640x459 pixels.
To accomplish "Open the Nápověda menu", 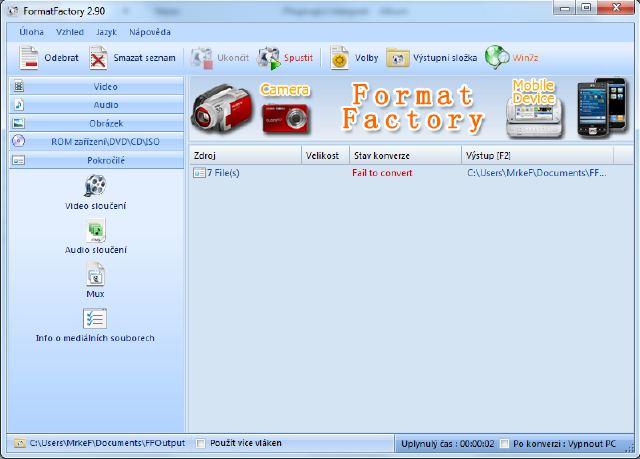I will (x=150, y=32).
